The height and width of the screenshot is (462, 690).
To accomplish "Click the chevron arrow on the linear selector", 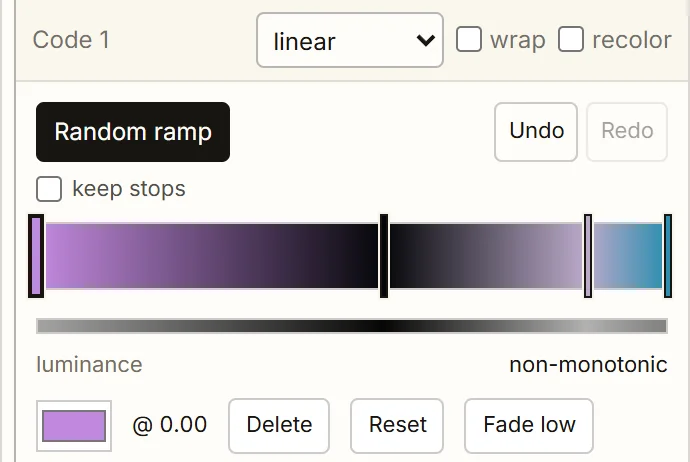I will [x=425, y=40].
